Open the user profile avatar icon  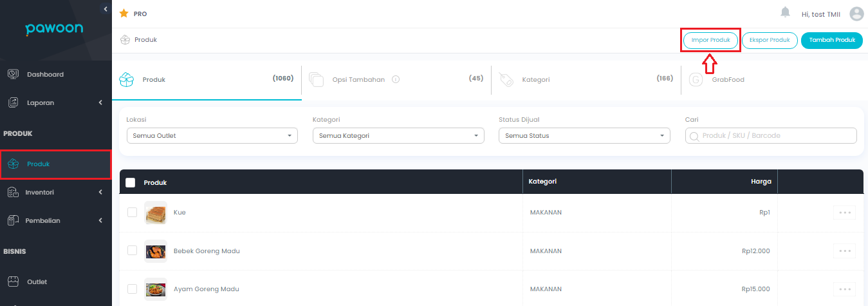(856, 14)
